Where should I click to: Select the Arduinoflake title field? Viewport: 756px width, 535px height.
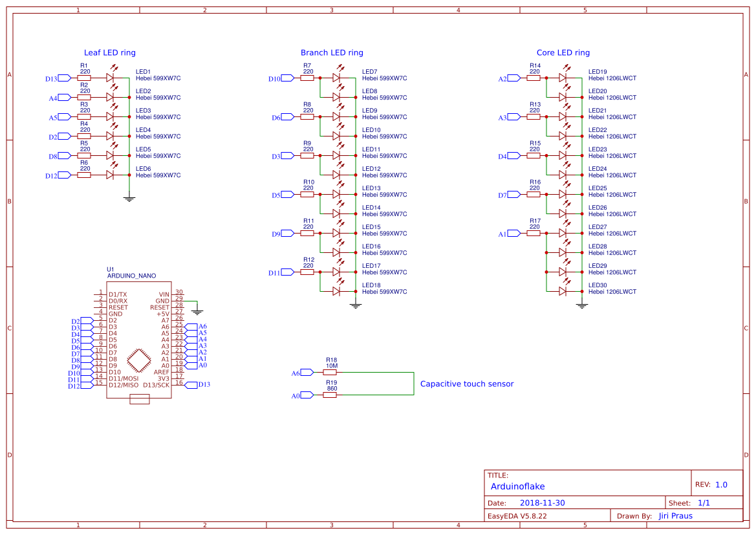pos(517,486)
